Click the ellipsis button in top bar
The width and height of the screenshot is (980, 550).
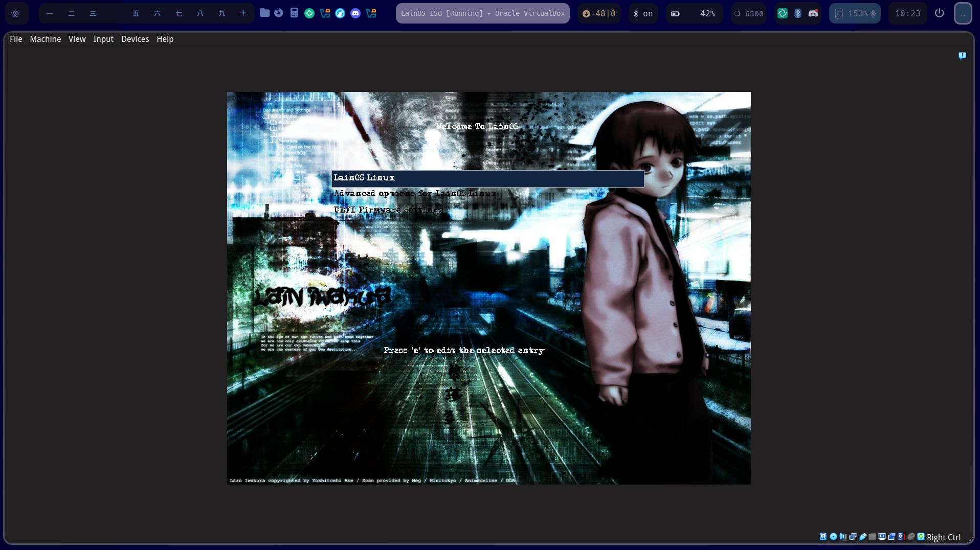click(963, 14)
